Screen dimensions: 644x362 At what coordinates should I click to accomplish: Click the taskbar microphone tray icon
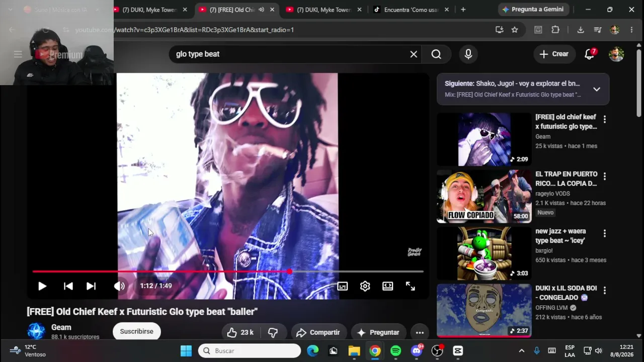point(536,351)
